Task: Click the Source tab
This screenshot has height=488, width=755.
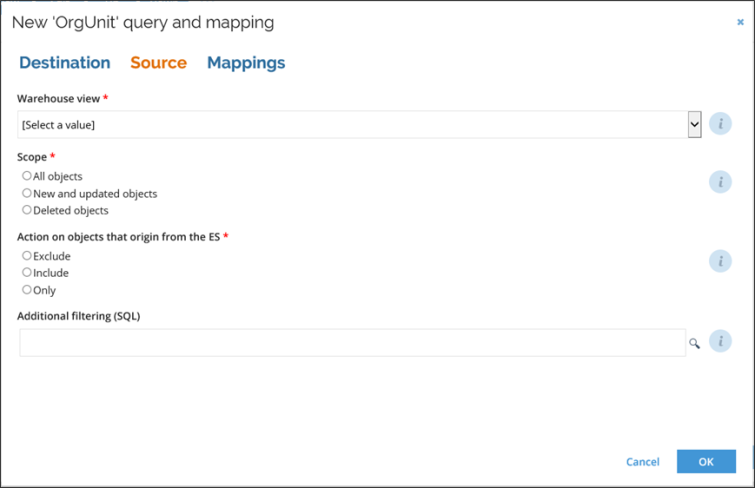Action: [x=158, y=63]
